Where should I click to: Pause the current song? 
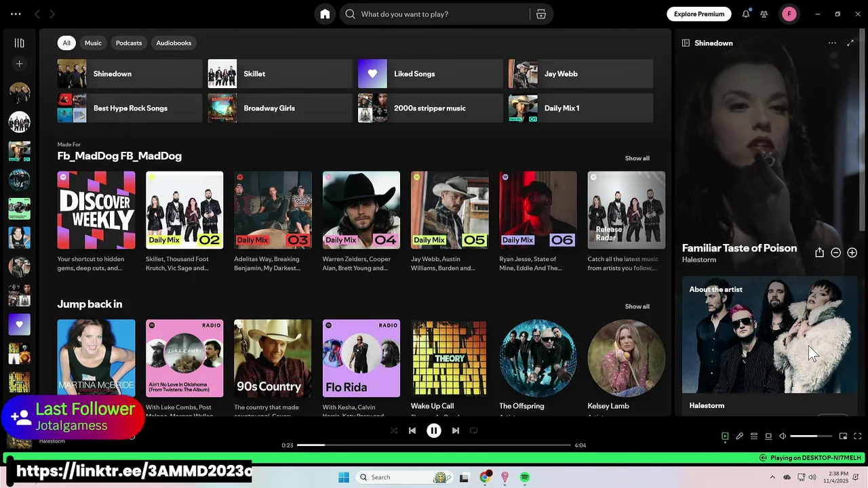coord(434,430)
